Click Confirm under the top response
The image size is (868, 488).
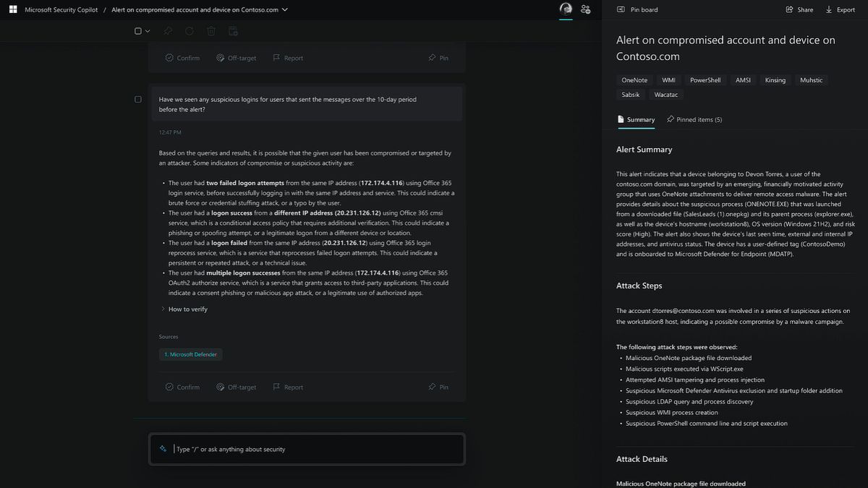[182, 58]
